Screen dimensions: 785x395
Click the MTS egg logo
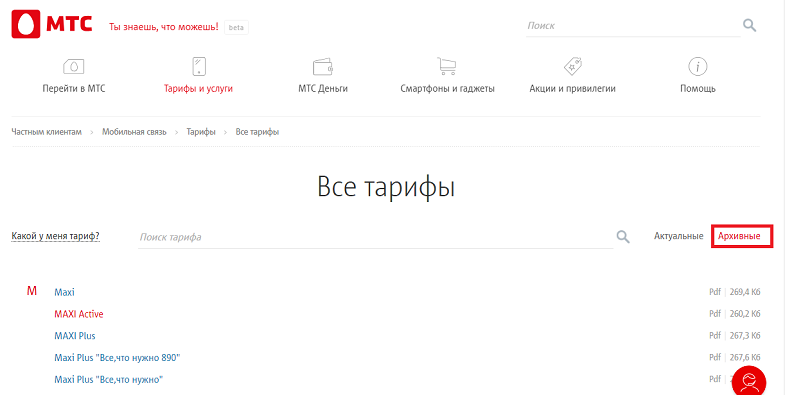pyautogui.click(x=26, y=25)
